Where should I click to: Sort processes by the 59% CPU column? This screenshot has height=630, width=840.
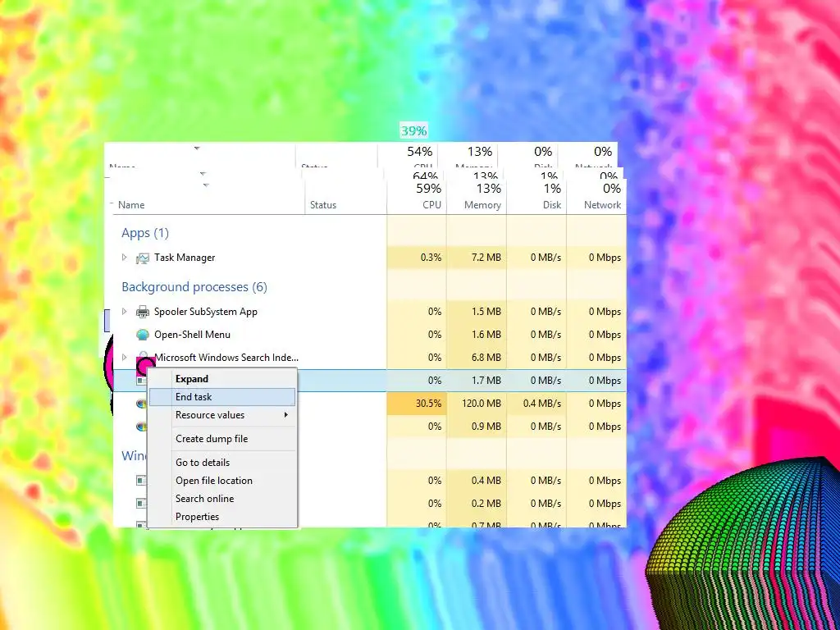(x=417, y=196)
